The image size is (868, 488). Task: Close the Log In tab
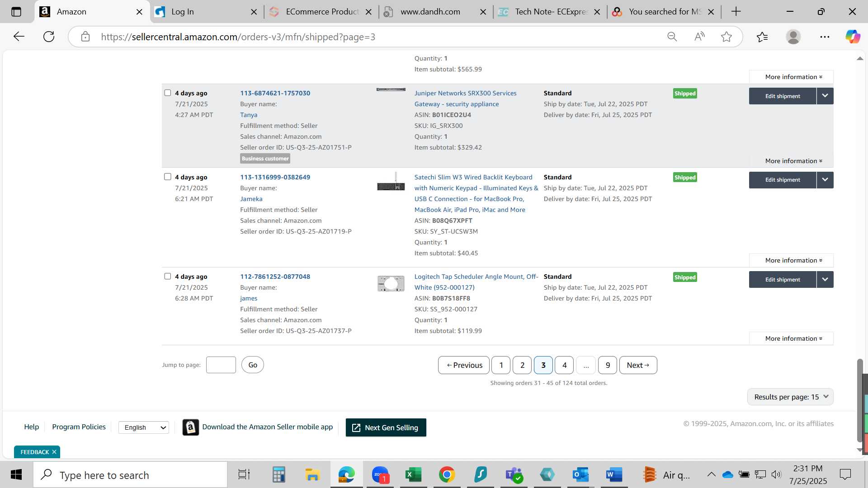pyautogui.click(x=254, y=12)
